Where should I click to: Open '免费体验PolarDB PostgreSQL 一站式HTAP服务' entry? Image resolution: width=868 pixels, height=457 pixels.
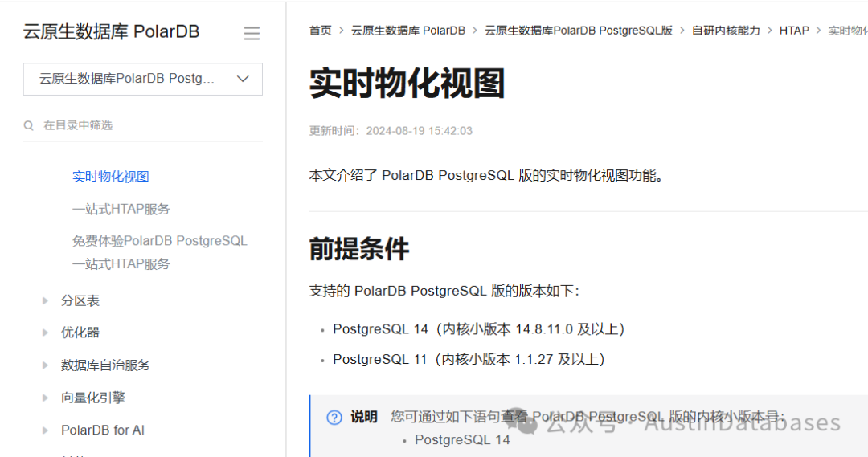click(159, 252)
